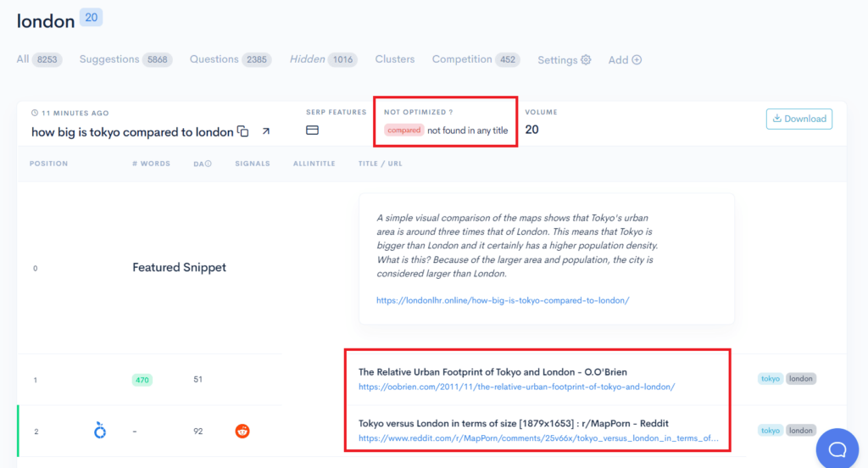The width and height of the screenshot is (868, 468).
Task: View the Competition tab
Action: click(x=462, y=59)
